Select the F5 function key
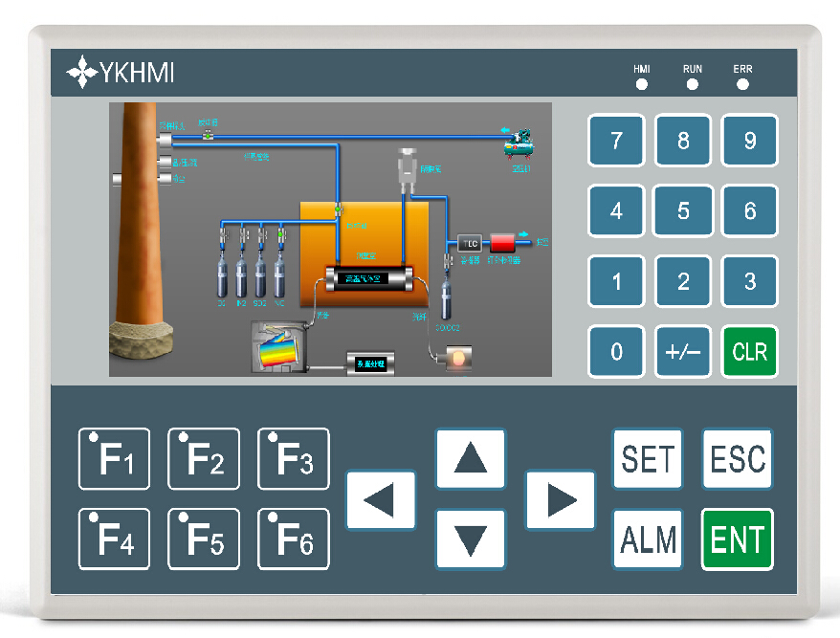The image size is (840, 638). [x=204, y=539]
